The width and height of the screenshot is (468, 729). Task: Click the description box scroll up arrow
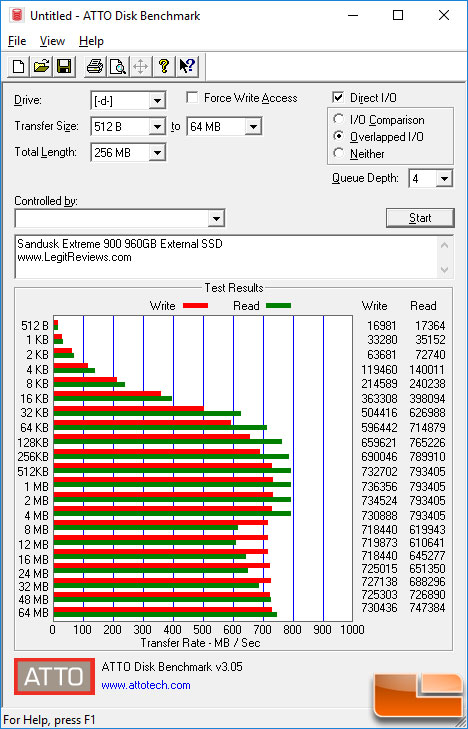(x=444, y=245)
